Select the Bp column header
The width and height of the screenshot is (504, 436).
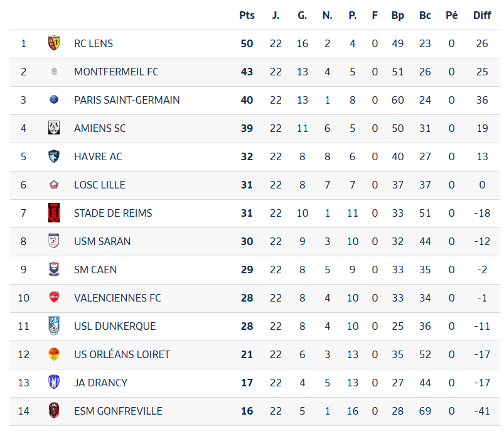tap(397, 16)
